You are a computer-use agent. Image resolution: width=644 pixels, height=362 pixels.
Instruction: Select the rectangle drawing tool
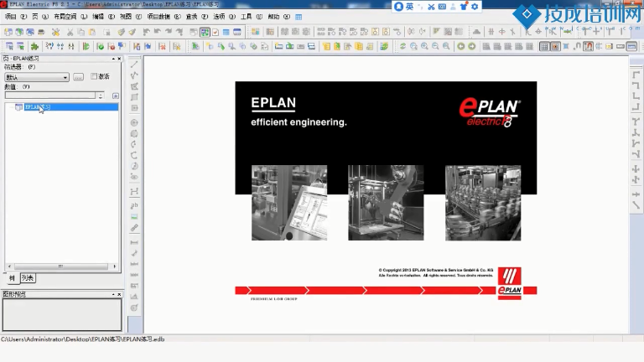(x=134, y=97)
